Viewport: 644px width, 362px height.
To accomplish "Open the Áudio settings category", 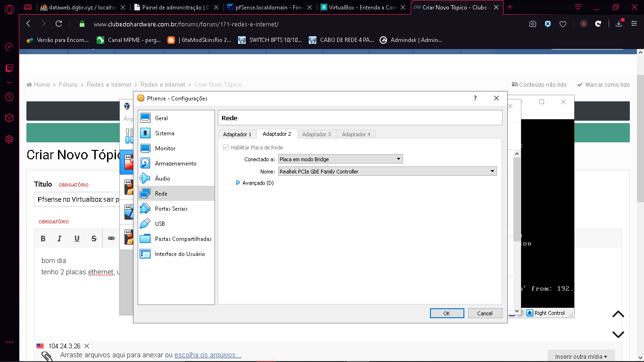I will point(176,179).
